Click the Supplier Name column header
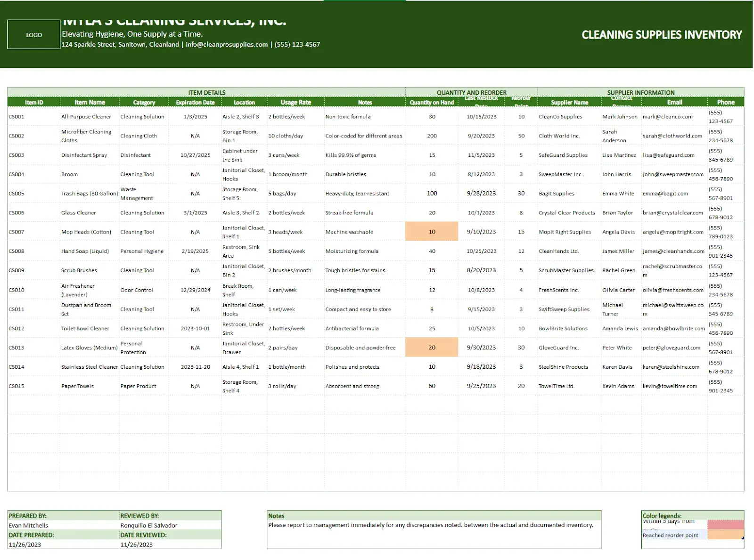 click(569, 102)
